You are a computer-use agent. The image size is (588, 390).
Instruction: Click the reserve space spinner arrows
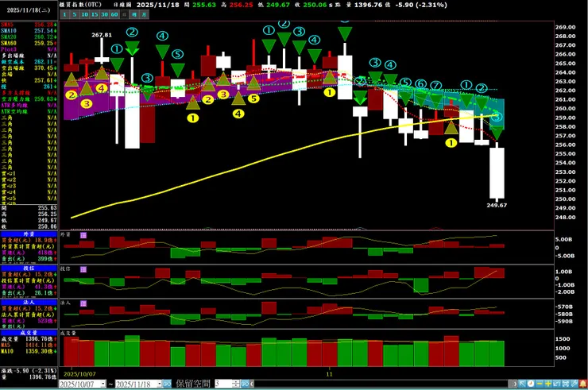point(236,384)
